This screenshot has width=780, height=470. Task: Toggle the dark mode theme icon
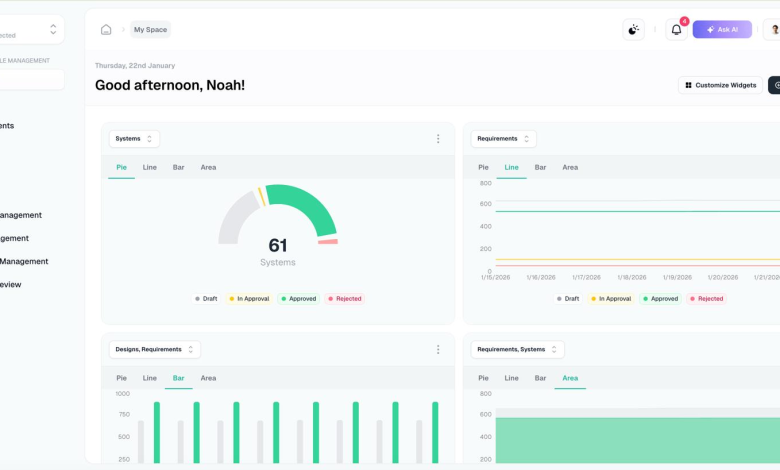(x=633, y=30)
